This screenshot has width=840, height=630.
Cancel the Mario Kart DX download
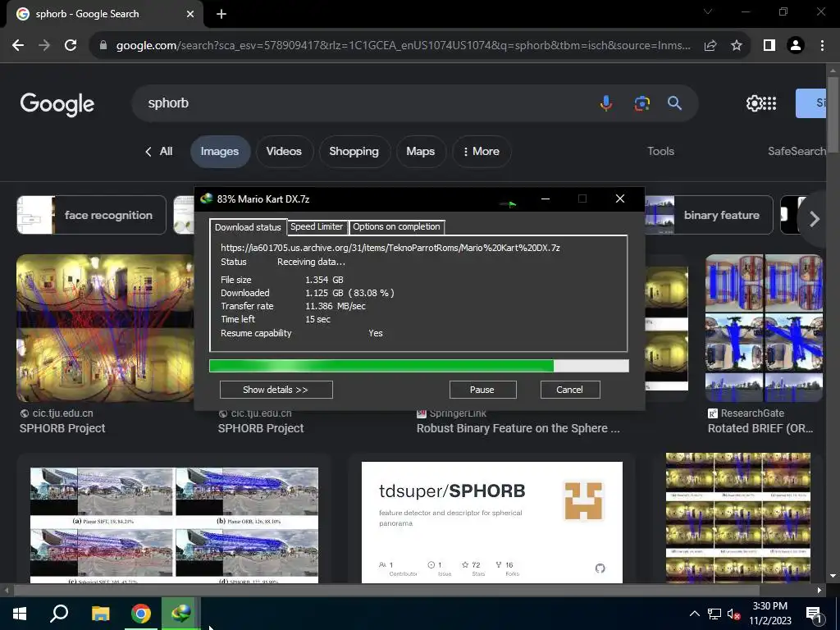[x=569, y=390]
